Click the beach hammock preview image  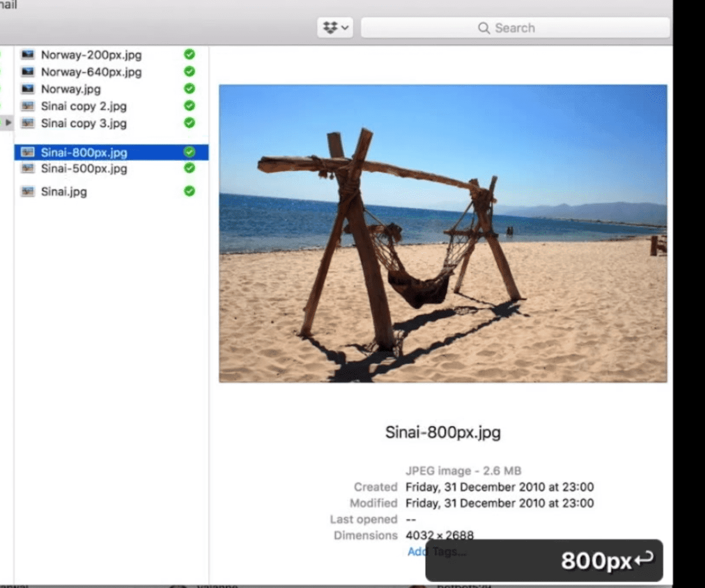point(442,233)
